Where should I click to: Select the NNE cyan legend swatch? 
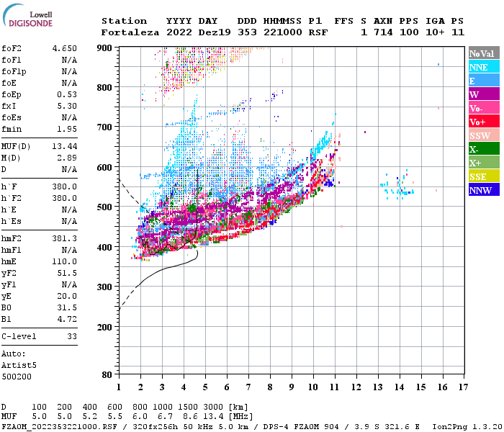pos(484,67)
